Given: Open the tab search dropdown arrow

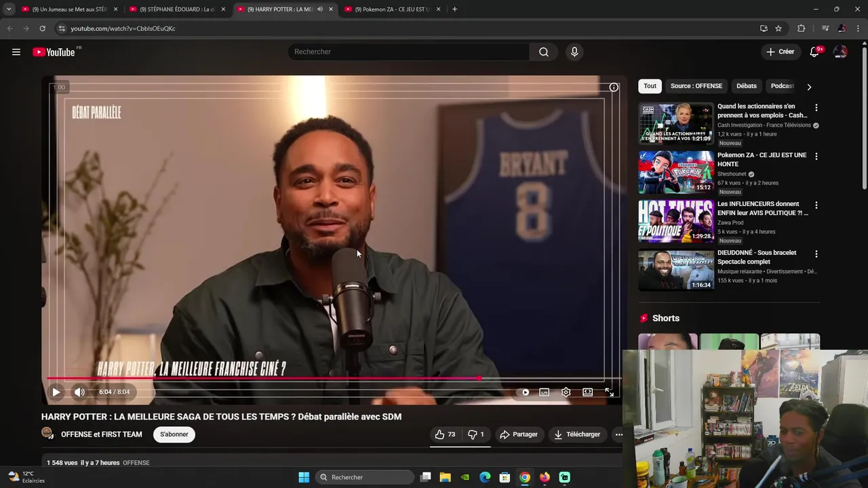Looking at the screenshot, I should (9, 9).
